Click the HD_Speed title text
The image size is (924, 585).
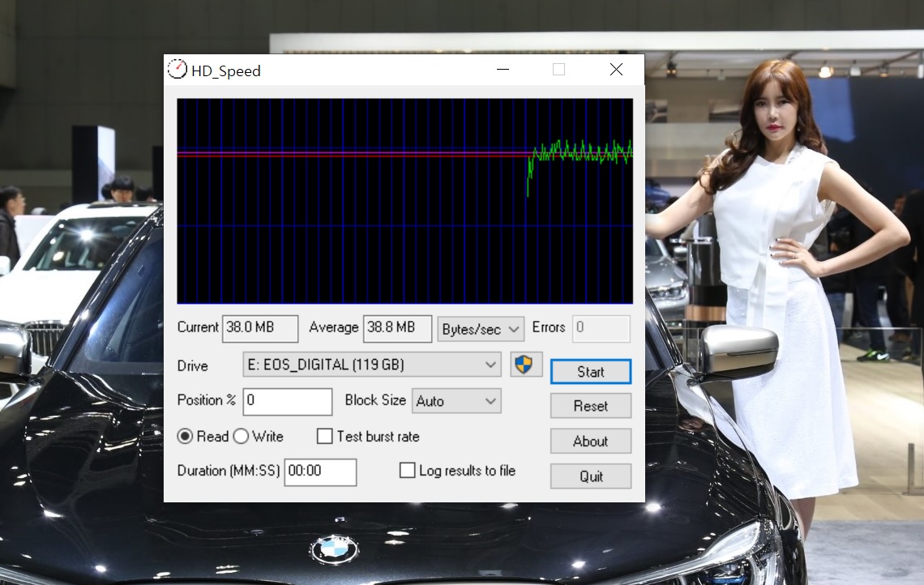coord(225,71)
